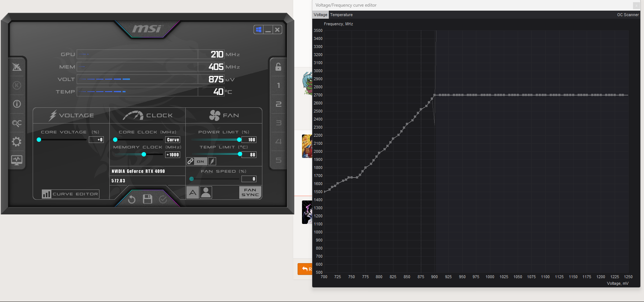Click the orange reply button in background page
Screen dimensions: 644x302
pyautogui.click(x=305, y=269)
